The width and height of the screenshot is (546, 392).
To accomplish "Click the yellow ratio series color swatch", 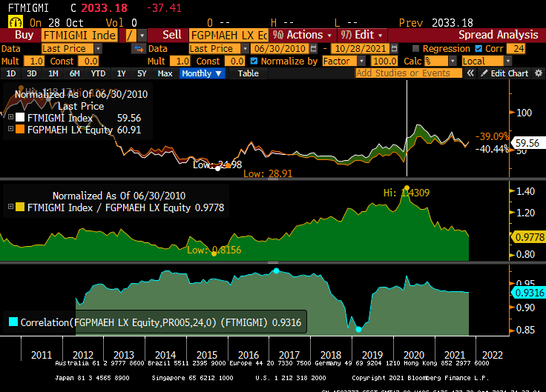I will coord(20,207).
